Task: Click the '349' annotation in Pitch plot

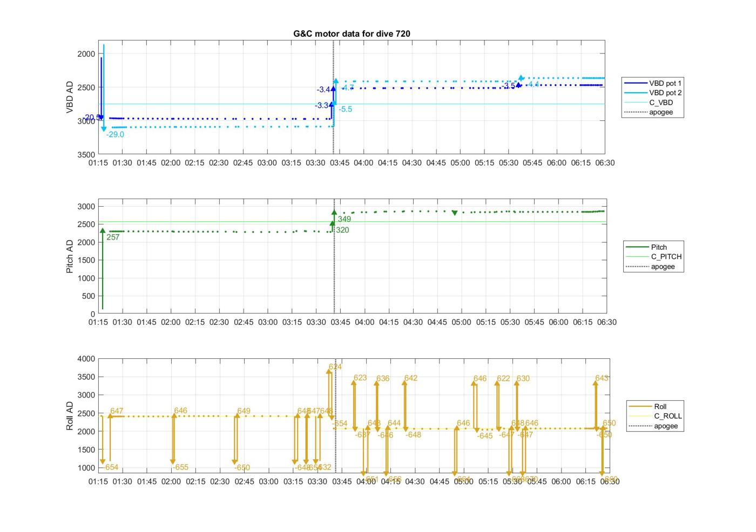Action: tap(344, 219)
